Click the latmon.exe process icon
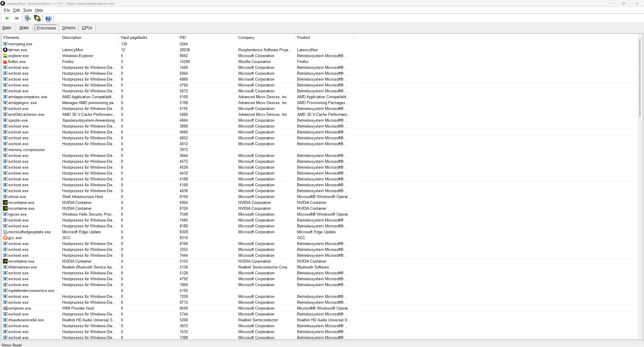The image size is (644, 347). point(5,50)
